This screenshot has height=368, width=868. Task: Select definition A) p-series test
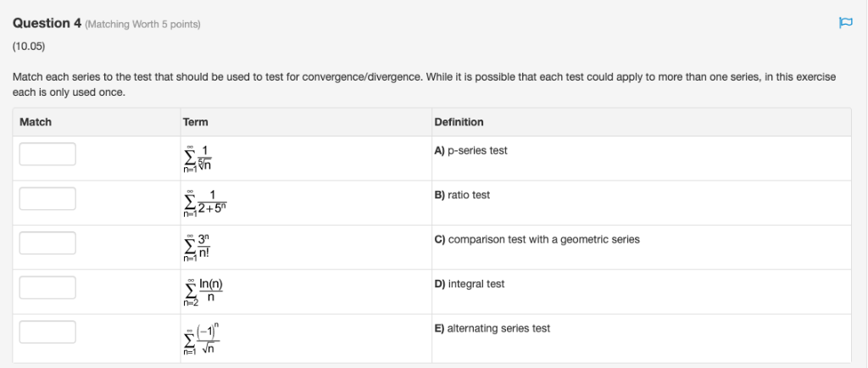(470, 151)
